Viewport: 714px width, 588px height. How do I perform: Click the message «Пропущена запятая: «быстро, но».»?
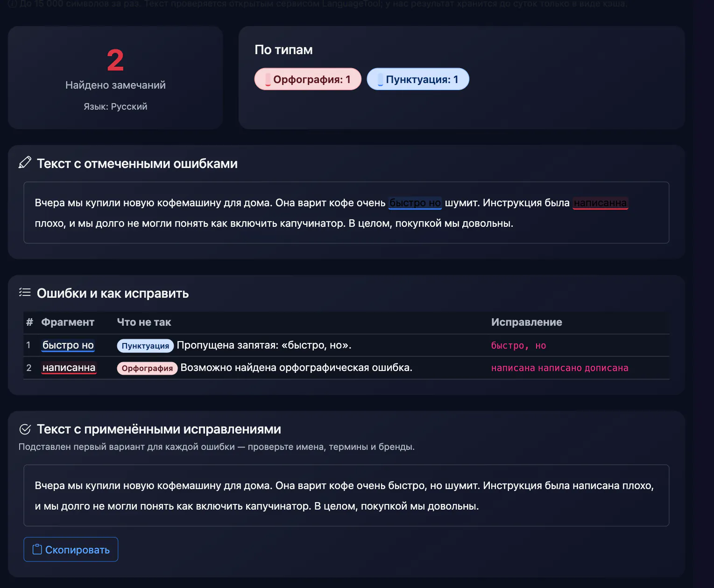(264, 345)
